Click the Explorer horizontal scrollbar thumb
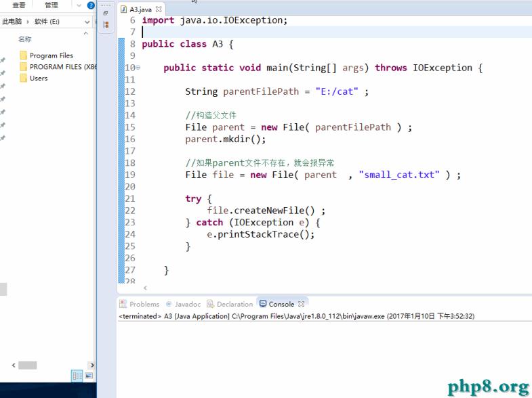Screen dimensions: 532x398 28,365
